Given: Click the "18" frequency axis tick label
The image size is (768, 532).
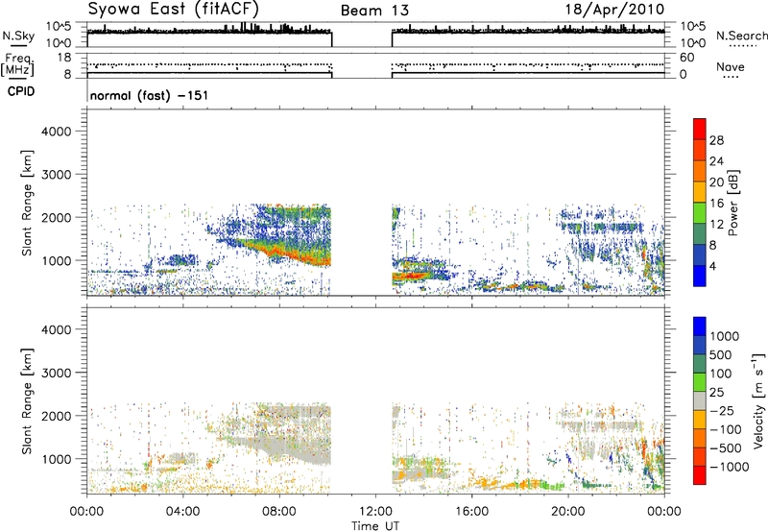Looking at the screenshot, I should 63,58.
